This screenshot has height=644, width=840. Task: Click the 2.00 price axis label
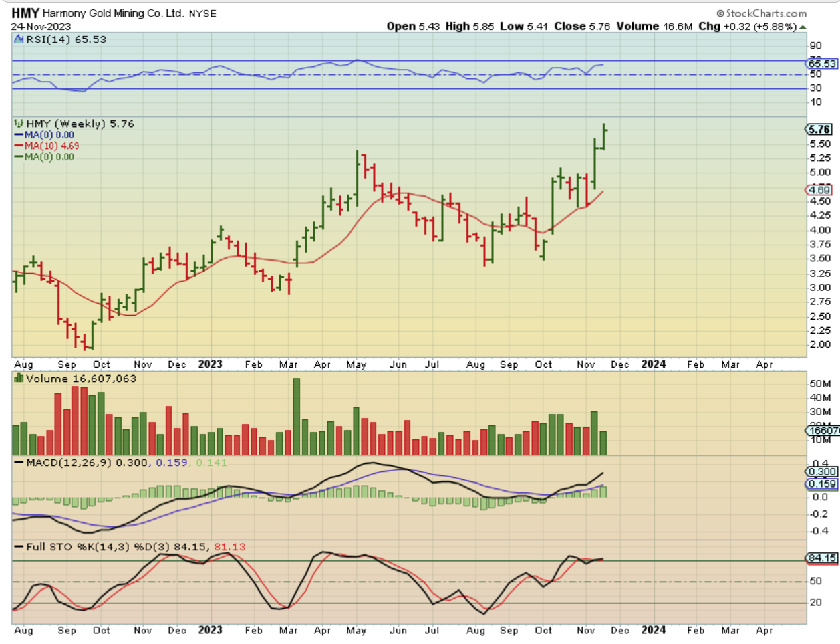point(820,345)
